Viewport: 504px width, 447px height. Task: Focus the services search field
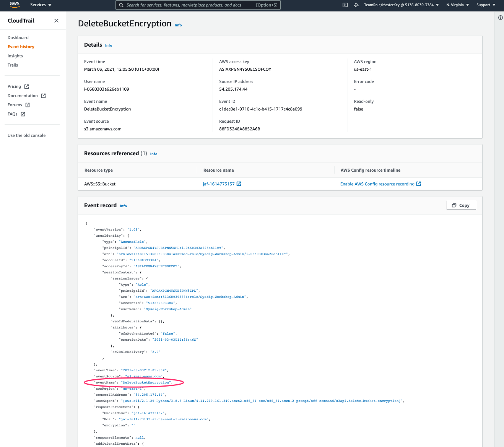pyautogui.click(x=198, y=5)
